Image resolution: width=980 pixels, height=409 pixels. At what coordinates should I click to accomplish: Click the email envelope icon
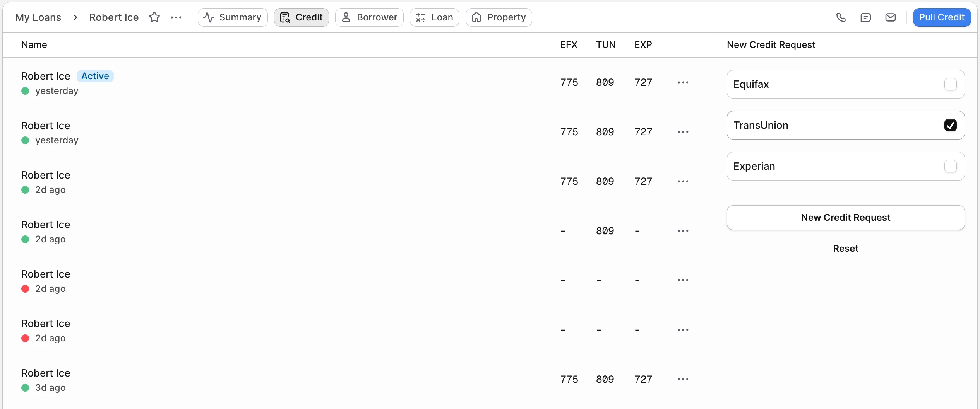pos(890,17)
